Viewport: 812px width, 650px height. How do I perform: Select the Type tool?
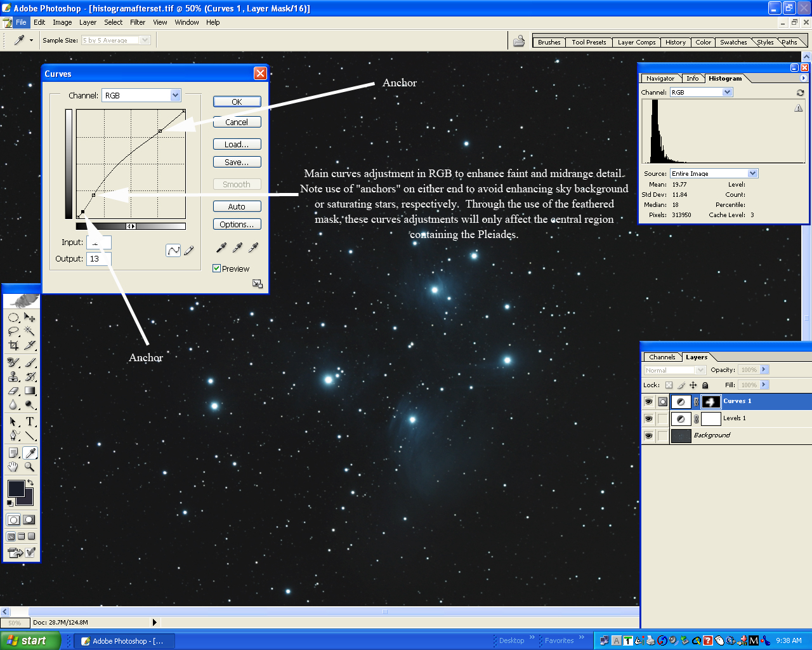click(30, 422)
